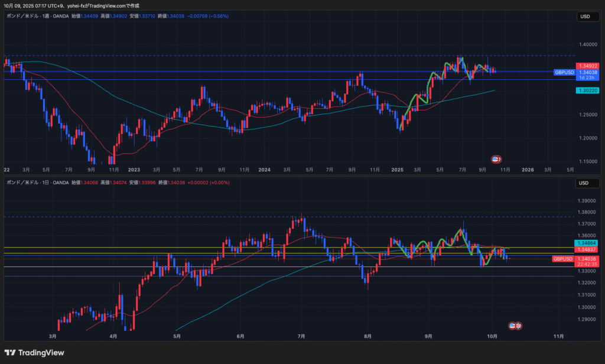
Task: Open the USD currency selector on daily chart
Action: 584,183
